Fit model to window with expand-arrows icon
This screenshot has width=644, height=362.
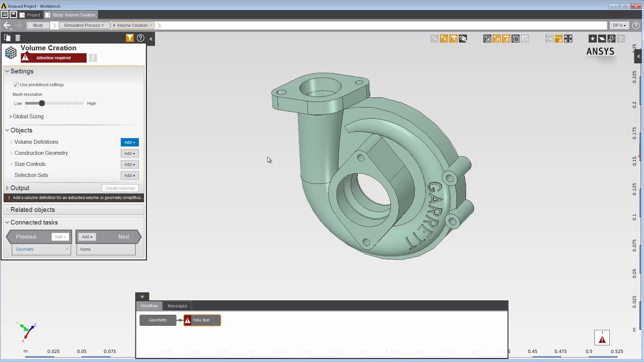pyautogui.click(x=568, y=39)
